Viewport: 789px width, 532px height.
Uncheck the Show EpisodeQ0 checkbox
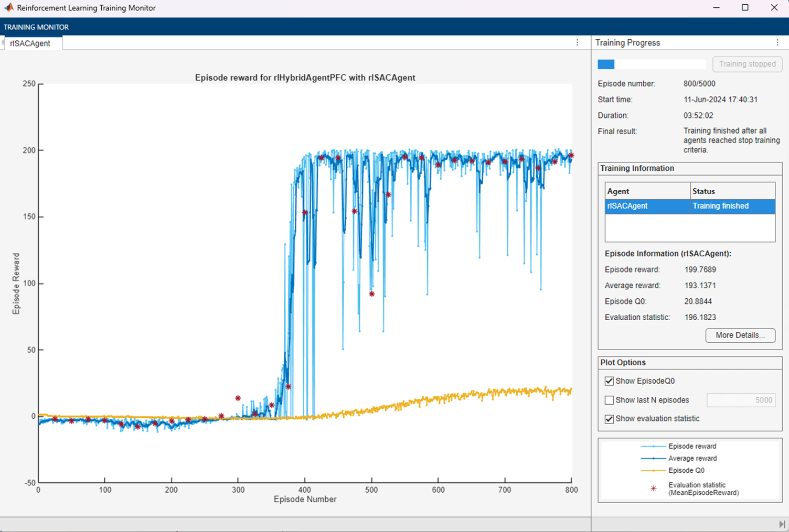tap(609, 381)
